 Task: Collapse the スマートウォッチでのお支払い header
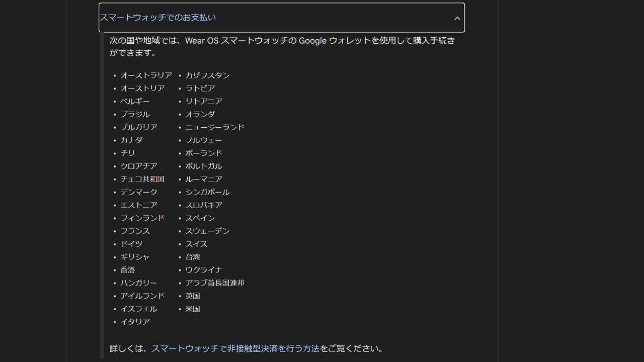pyautogui.click(x=158, y=18)
